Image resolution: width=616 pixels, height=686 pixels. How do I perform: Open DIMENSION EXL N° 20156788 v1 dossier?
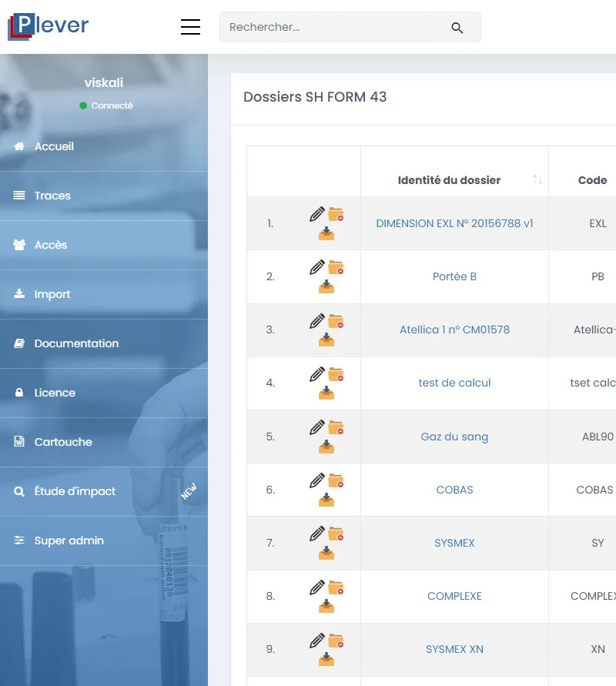coord(454,223)
